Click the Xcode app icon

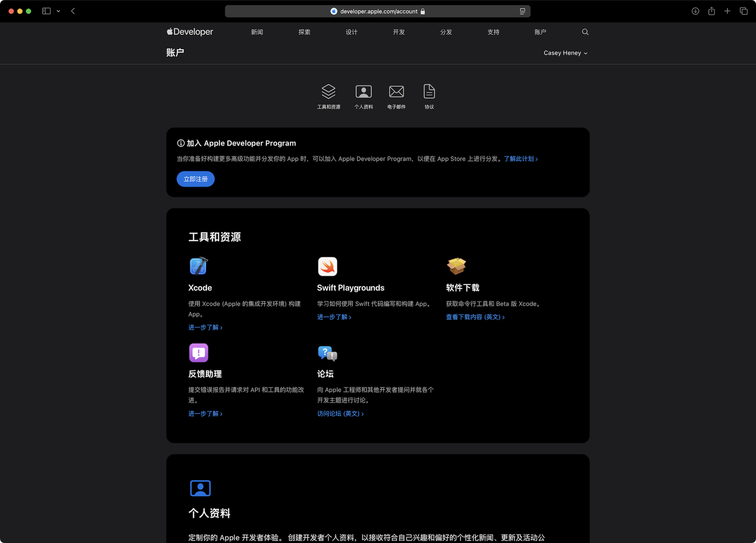click(x=198, y=266)
